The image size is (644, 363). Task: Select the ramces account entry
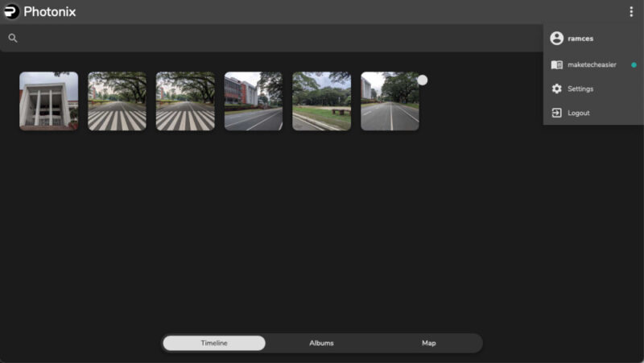(x=593, y=38)
